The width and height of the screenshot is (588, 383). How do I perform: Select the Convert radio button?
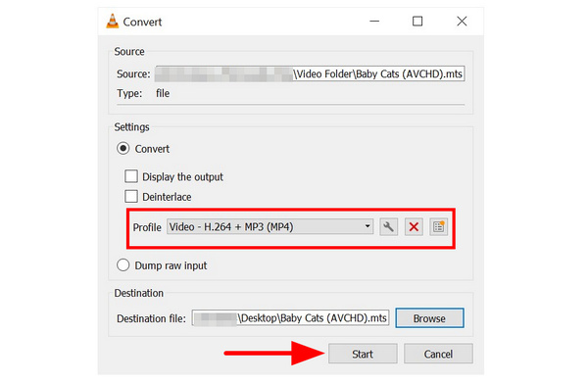tap(123, 149)
